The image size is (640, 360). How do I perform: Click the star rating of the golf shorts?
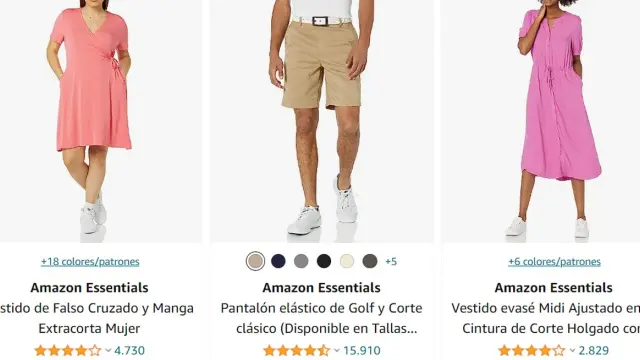click(x=297, y=351)
